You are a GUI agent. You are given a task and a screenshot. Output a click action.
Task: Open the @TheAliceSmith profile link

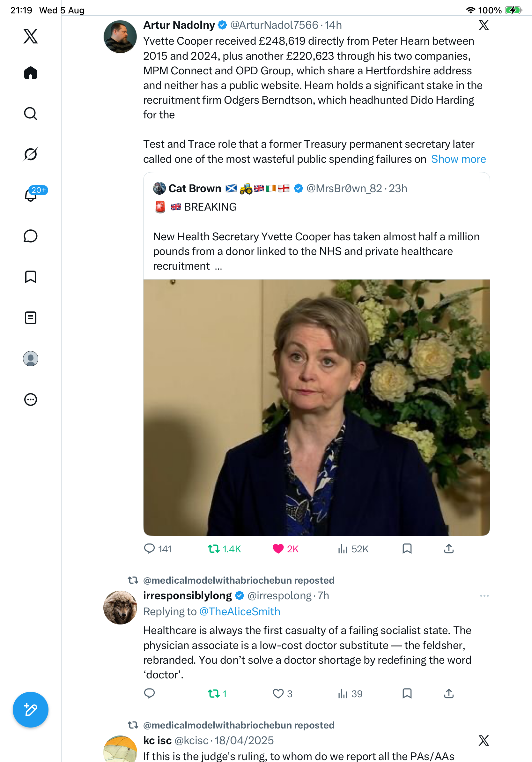(240, 611)
